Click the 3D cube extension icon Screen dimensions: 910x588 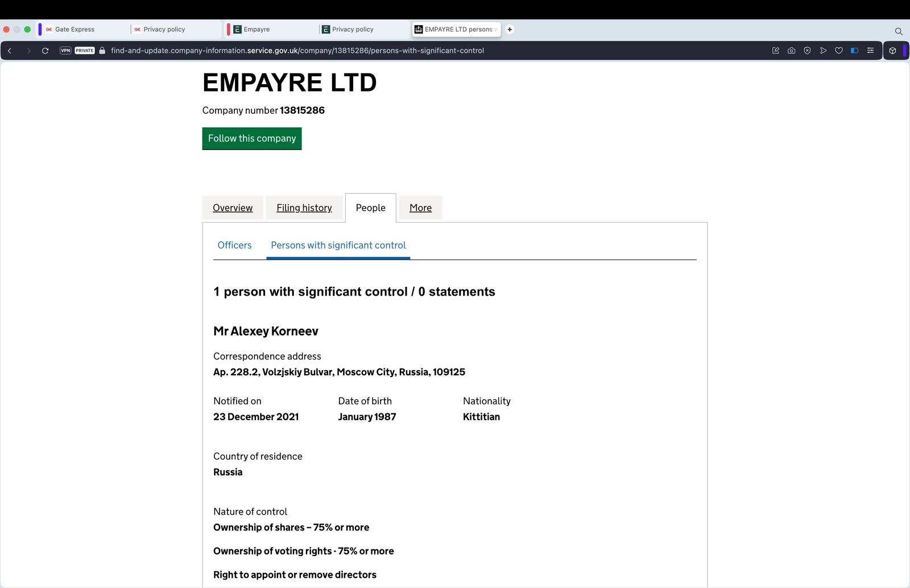tap(893, 51)
